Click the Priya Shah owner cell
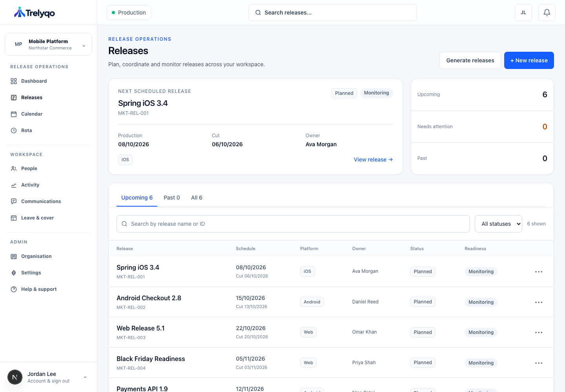The height and width of the screenshot is (392, 565). (x=364, y=363)
